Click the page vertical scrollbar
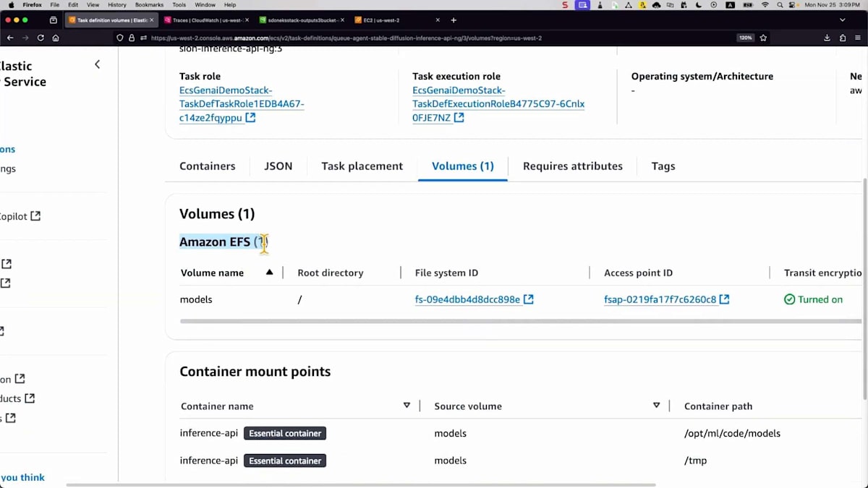Image resolution: width=868 pixels, height=488 pixels. (x=864, y=288)
